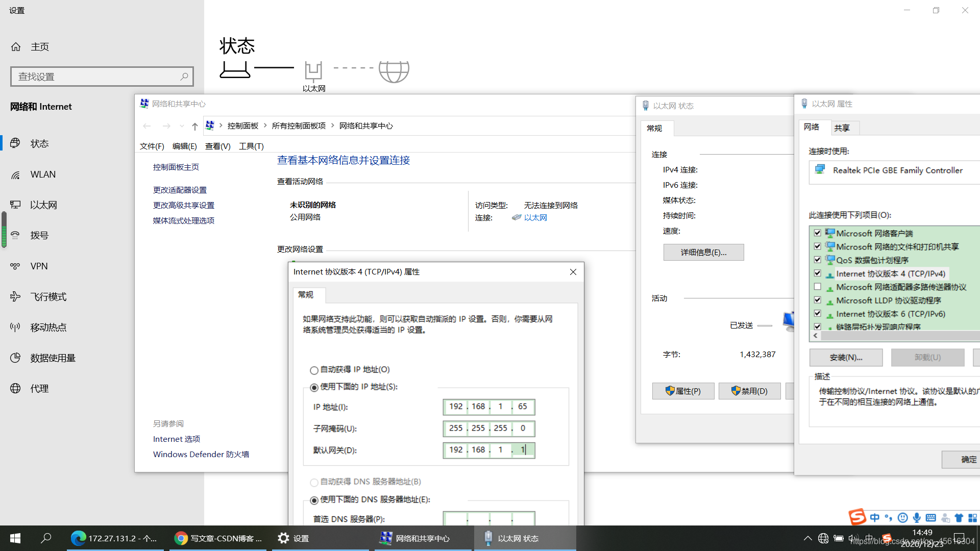Click the network globe tray icon
The width and height of the screenshot is (980, 551).
point(823,538)
